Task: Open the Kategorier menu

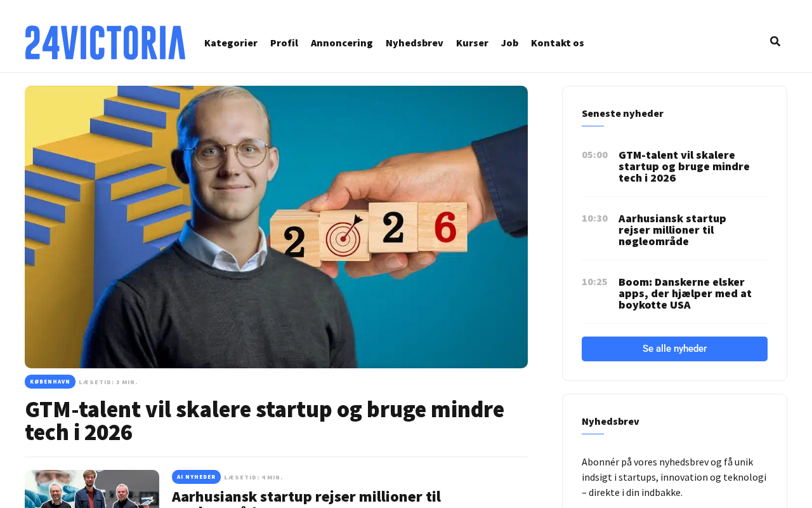Action: click(x=231, y=43)
